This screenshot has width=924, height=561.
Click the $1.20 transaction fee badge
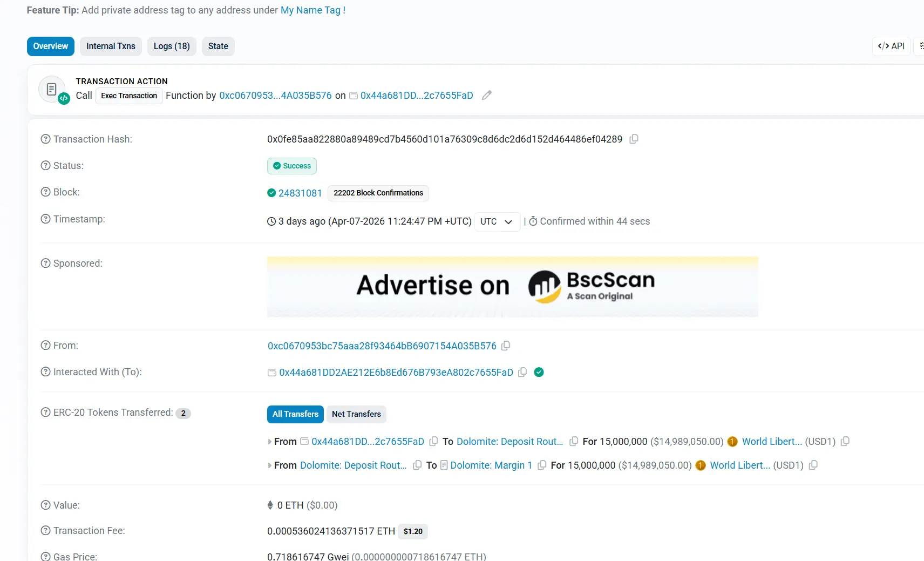tap(413, 532)
